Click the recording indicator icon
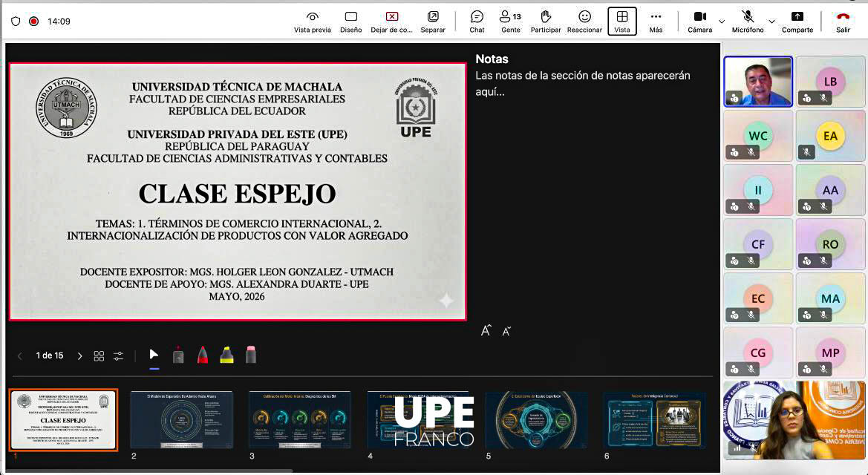 [x=33, y=21]
